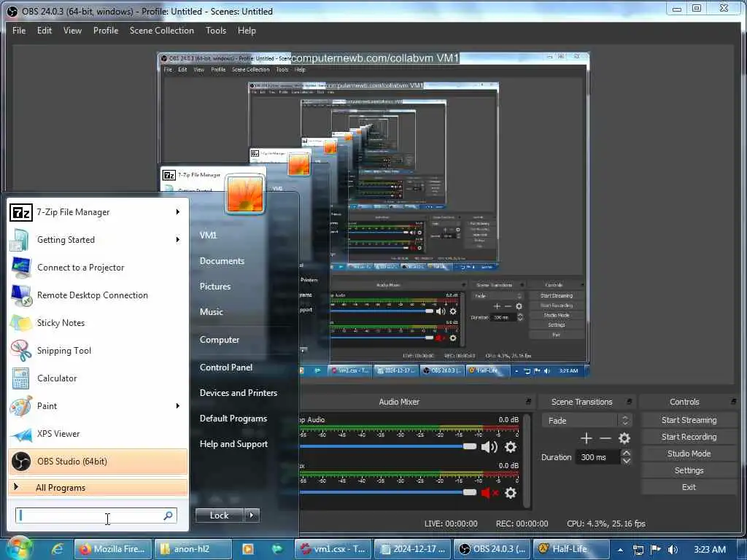The height and width of the screenshot is (560, 747).
Task: Show hidden tray icons
Action: tap(620, 550)
